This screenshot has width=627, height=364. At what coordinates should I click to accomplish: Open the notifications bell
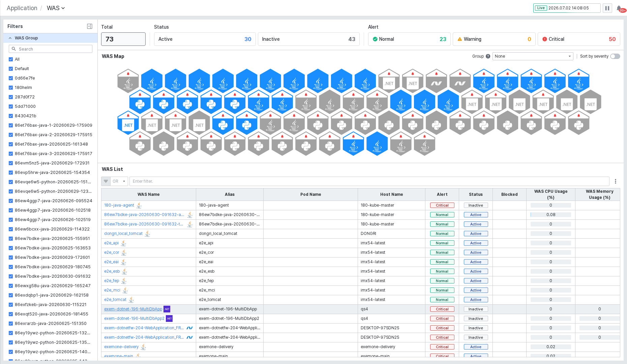(619, 8)
